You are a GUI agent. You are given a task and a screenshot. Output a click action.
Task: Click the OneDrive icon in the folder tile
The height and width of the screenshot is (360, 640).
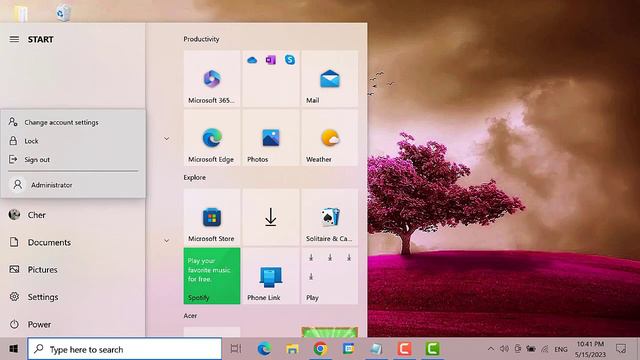[x=252, y=60]
